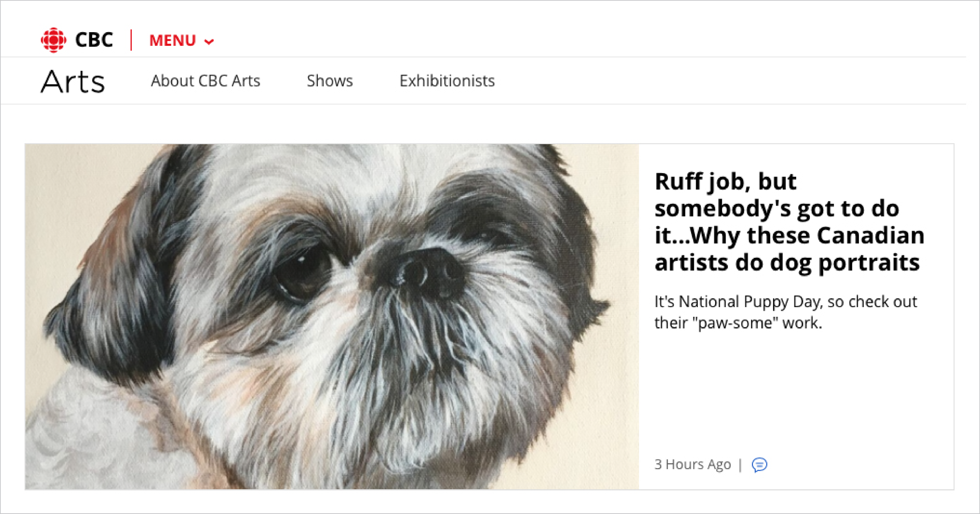Go to the Arts section title

(x=73, y=81)
